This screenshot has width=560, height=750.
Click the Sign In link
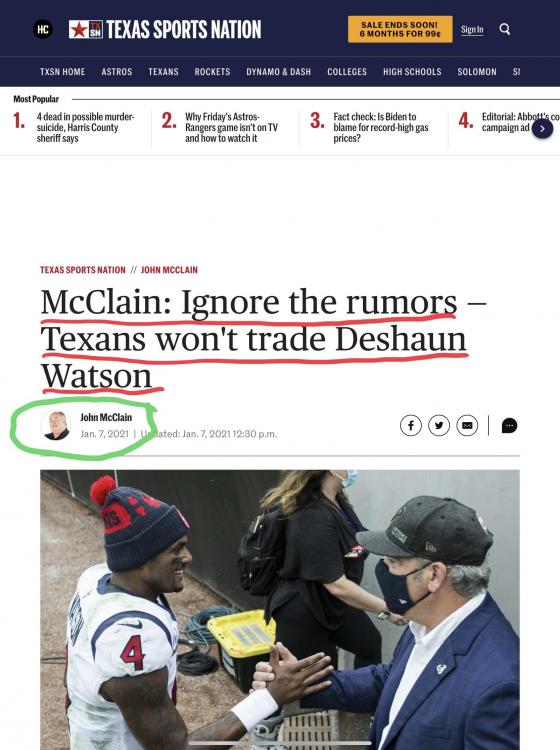pyautogui.click(x=472, y=30)
